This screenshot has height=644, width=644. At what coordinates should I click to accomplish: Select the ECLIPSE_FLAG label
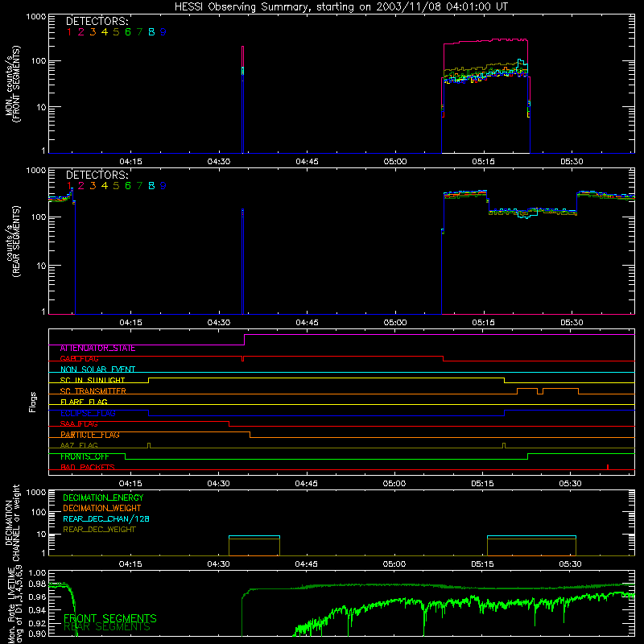88,413
